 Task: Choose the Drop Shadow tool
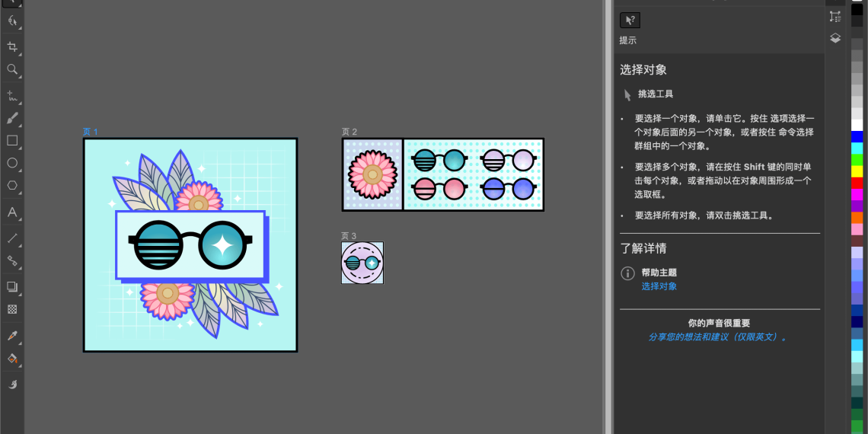[x=12, y=287]
